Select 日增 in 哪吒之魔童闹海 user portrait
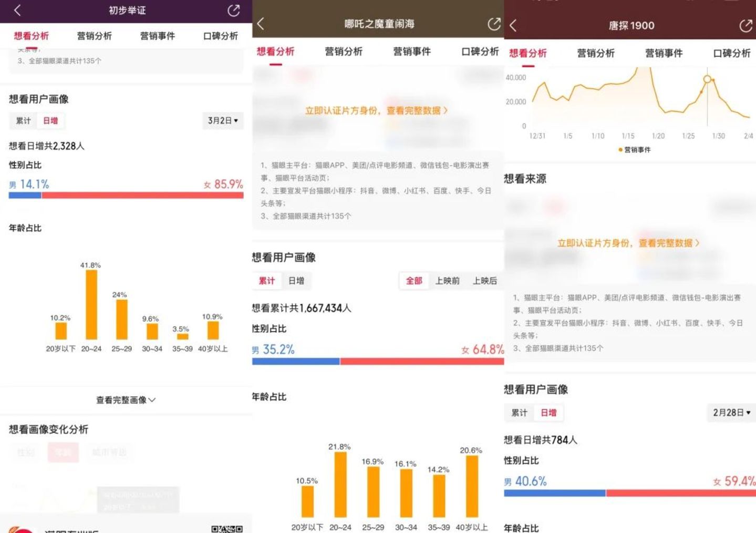Screen dimensions: 756x533 point(296,281)
